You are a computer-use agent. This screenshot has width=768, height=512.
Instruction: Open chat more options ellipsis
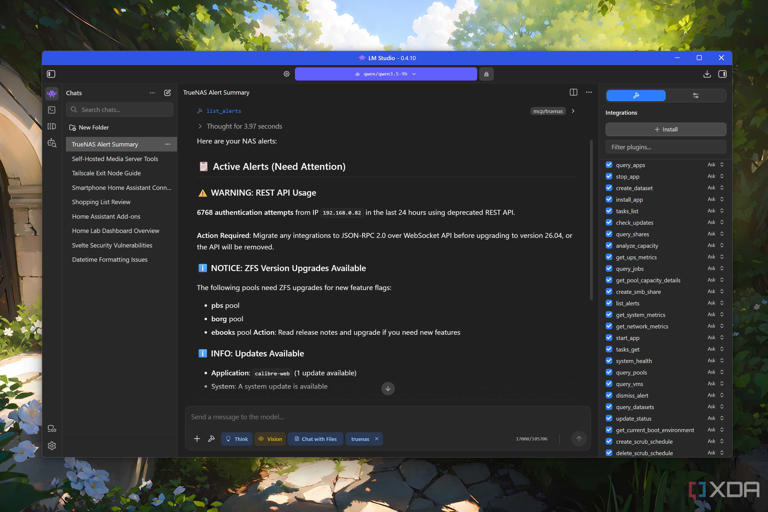coord(589,92)
